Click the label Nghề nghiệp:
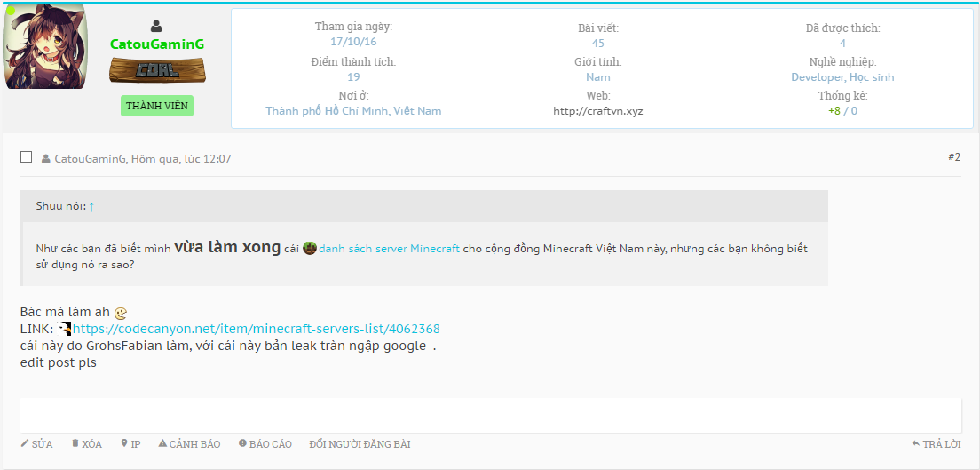This screenshot has height=470, width=980. [842, 61]
